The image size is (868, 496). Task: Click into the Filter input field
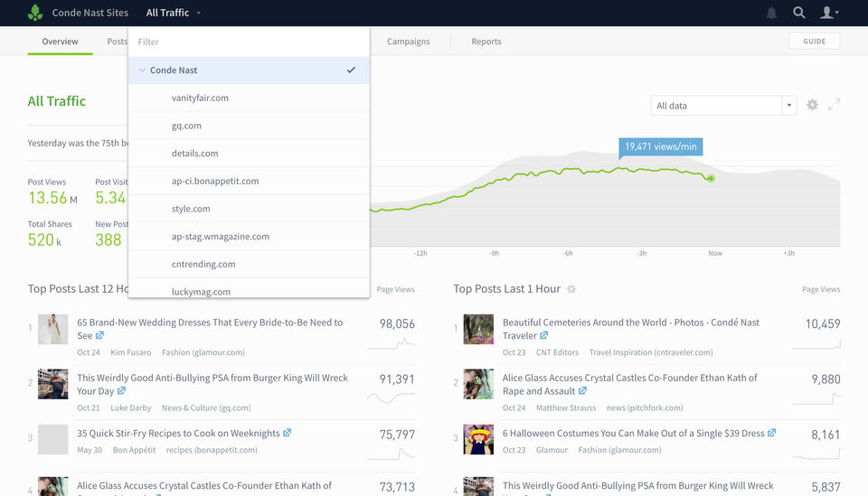pyautogui.click(x=249, y=42)
